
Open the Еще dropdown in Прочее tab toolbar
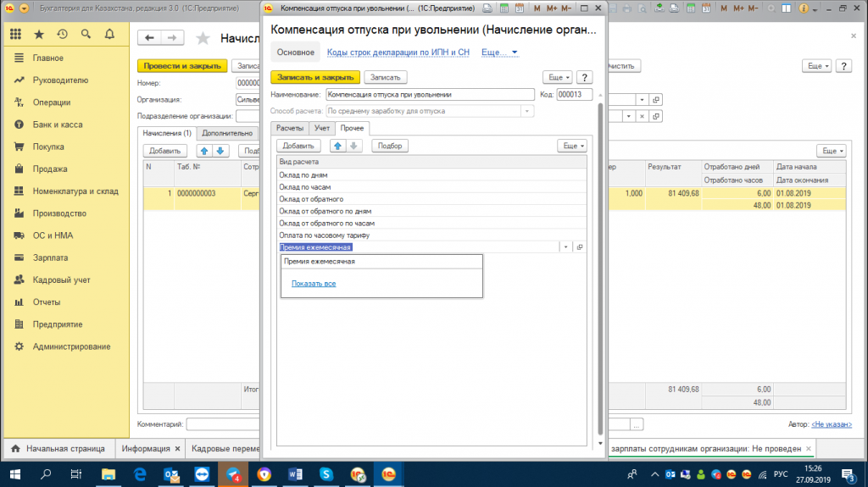[572, 146]
